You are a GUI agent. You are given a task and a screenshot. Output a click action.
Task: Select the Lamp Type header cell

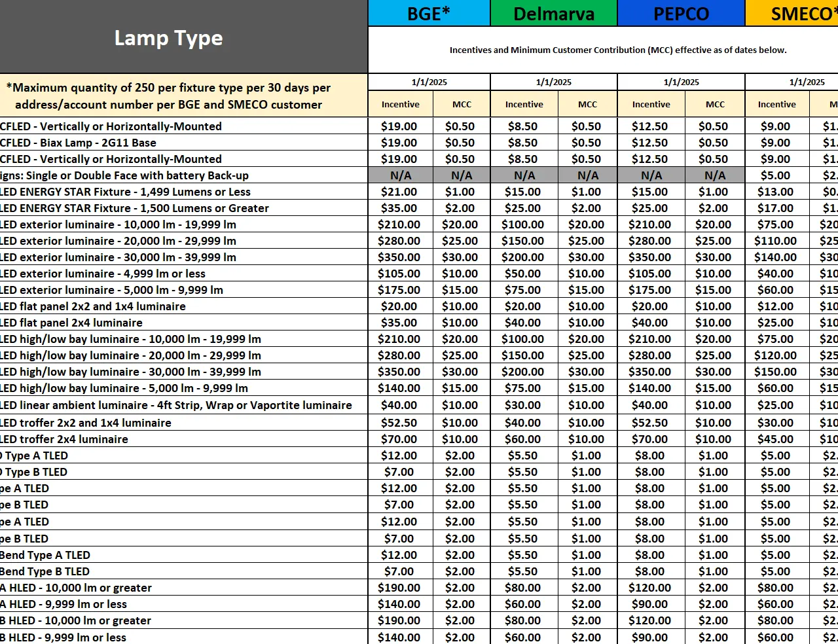point(183,37)
